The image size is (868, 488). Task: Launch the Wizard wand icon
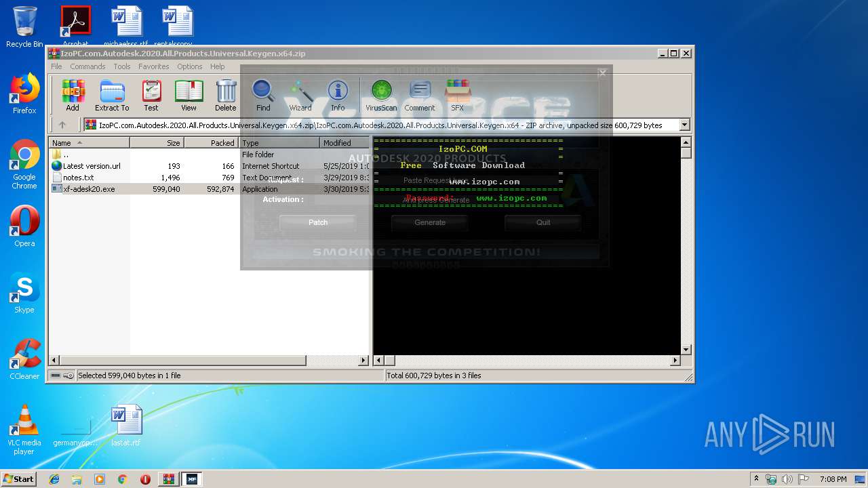click(300, 95)
